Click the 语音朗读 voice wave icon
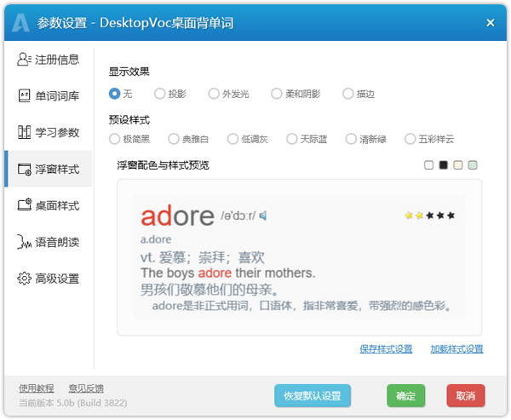 click(24, 242)
